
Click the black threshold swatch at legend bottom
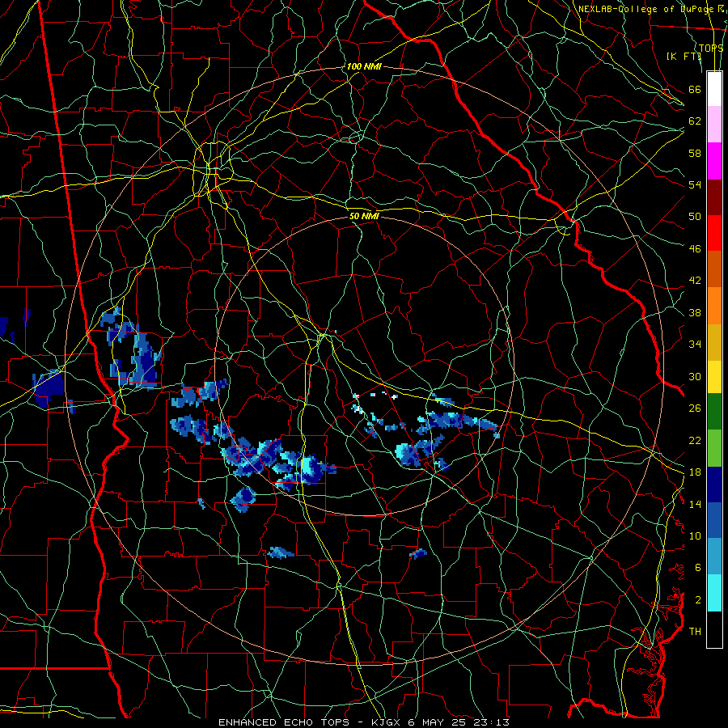(714, 629)
